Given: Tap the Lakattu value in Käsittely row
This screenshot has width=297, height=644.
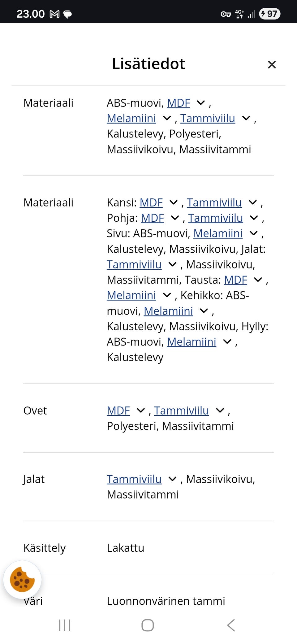Looking at the screenshot, I should tap(125, 548).
